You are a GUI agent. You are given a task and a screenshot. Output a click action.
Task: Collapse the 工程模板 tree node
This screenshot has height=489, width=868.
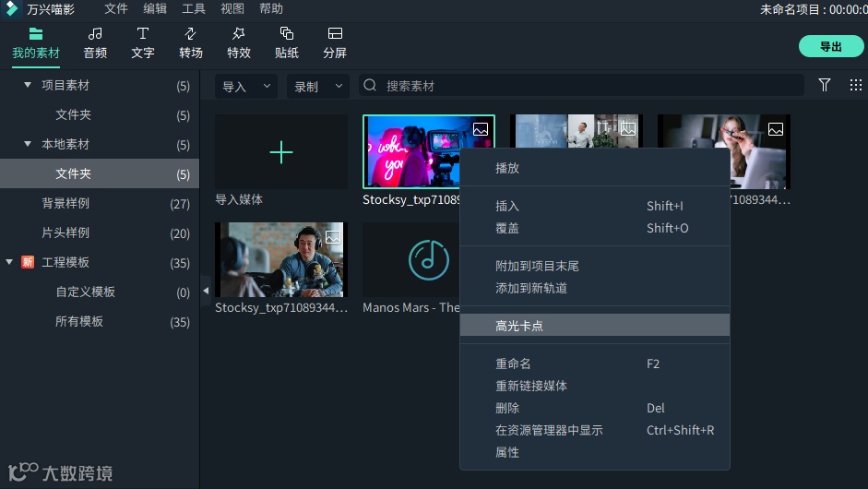[x=9, y=262]
